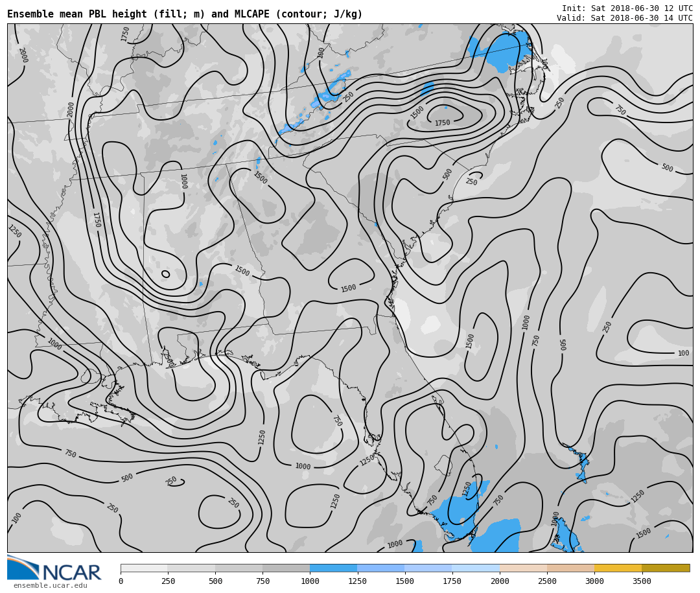Image resolution: width=700 pixels, height=593 pixels.
Task: Pick the bright blue 1000–1250 colorbar swatch
Action: [x=333, y=568]
